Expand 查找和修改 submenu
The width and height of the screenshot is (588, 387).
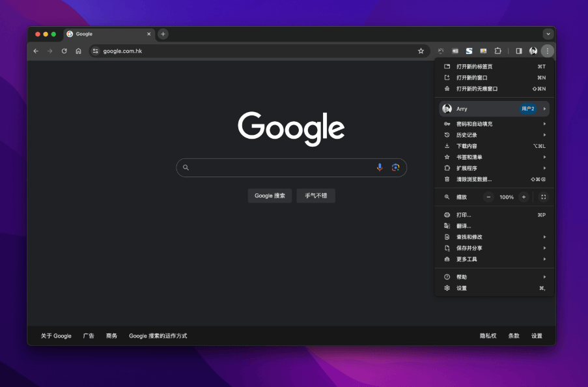pos(494,237)
